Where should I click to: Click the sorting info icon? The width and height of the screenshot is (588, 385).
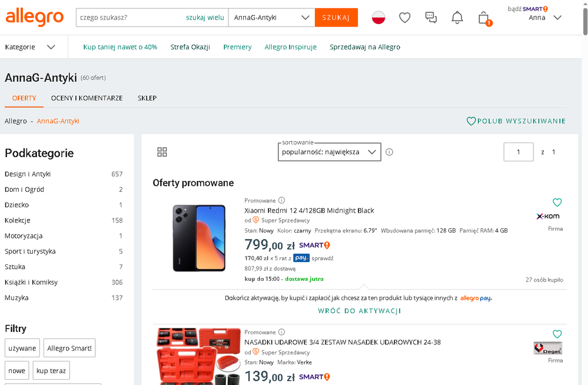(389, 152)
